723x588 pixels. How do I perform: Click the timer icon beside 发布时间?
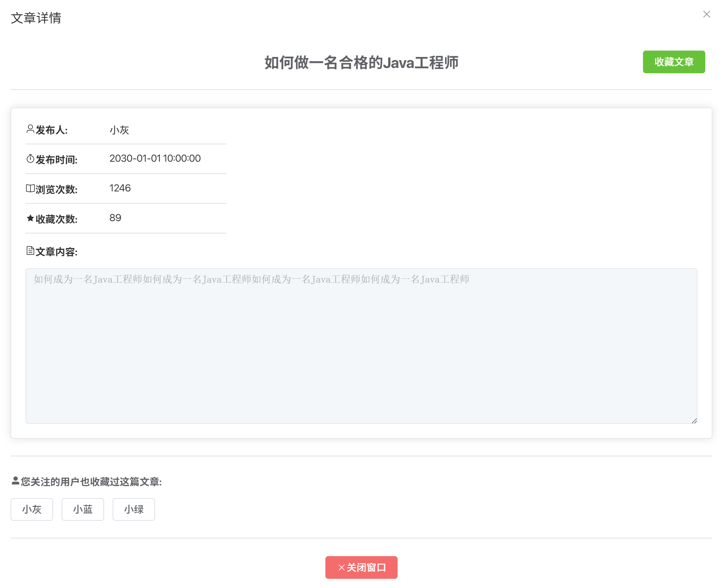[30, 159]
